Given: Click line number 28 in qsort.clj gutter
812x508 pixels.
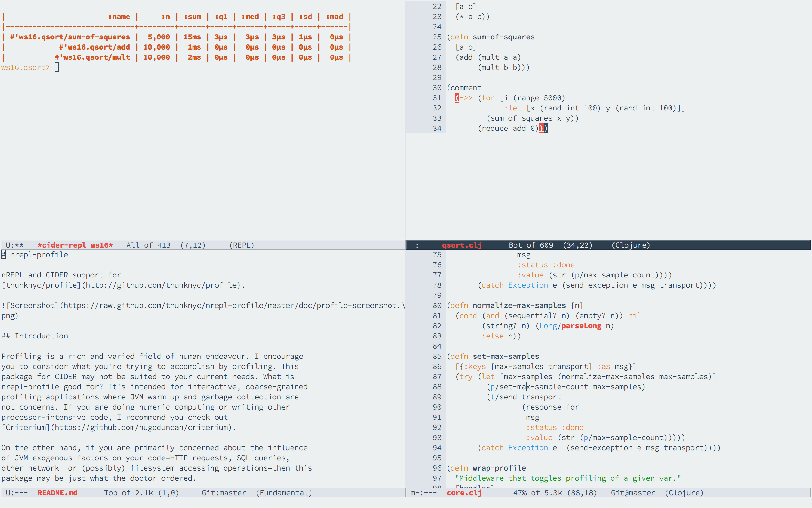Looking at the screenshot, I should click(x=437, y=67).
